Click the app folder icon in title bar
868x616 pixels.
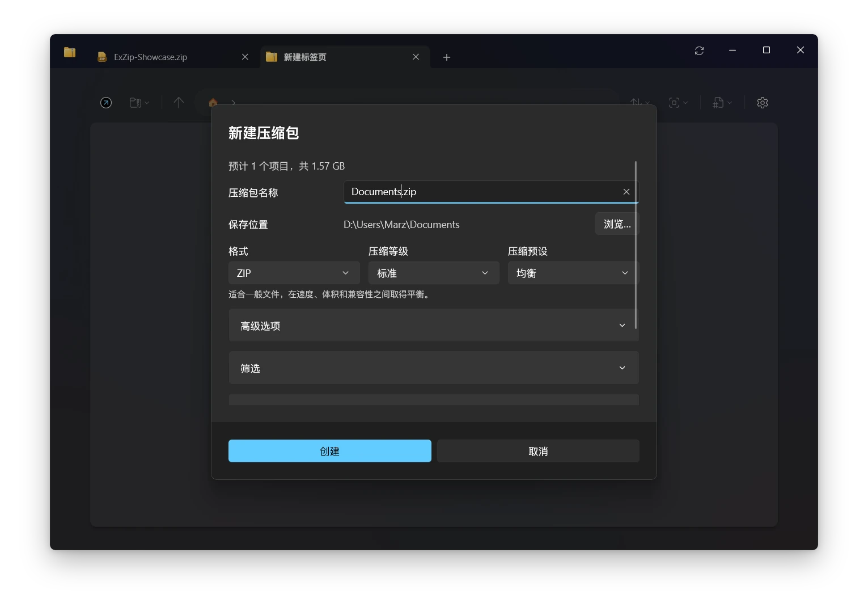(x=70, y=52)
